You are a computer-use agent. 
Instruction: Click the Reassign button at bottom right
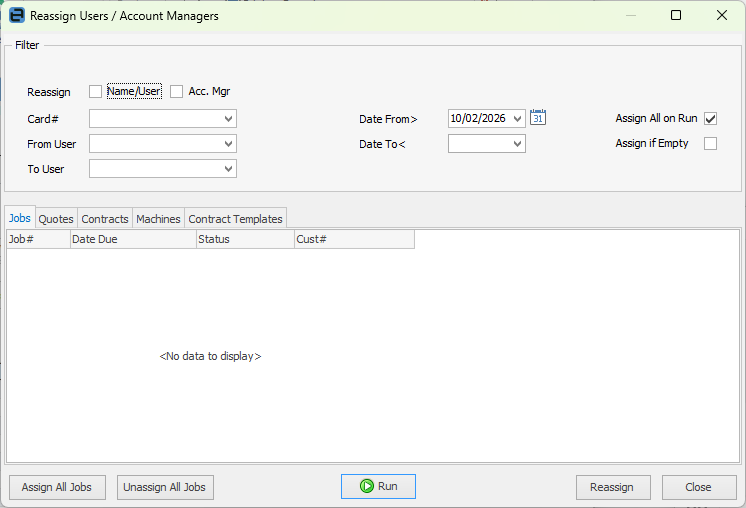[x=613, y=487]
